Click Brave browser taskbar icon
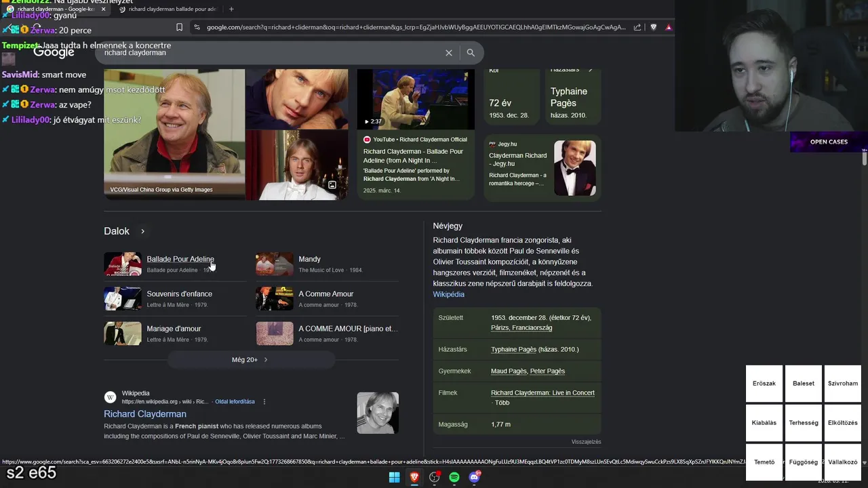The image size is (868, 488). [414, 477]
